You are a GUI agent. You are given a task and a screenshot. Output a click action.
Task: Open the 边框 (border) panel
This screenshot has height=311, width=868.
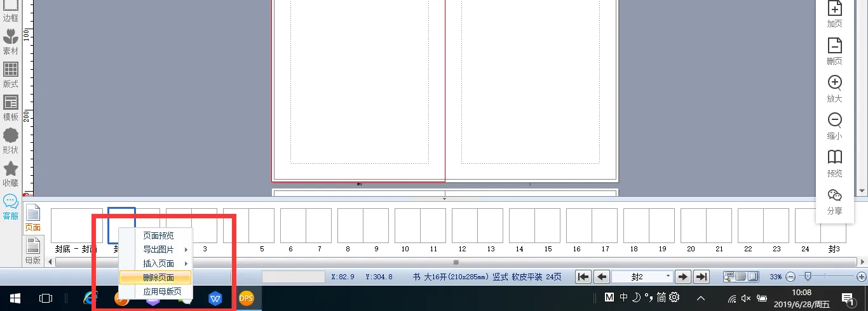(11, 11)
